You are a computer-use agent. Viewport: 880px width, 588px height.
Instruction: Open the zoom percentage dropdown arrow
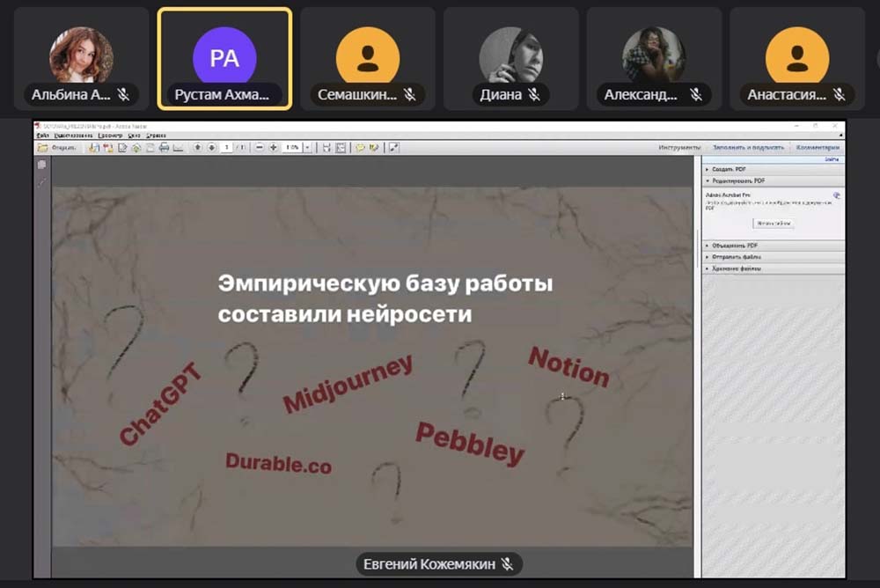click(x=307, y=148)
